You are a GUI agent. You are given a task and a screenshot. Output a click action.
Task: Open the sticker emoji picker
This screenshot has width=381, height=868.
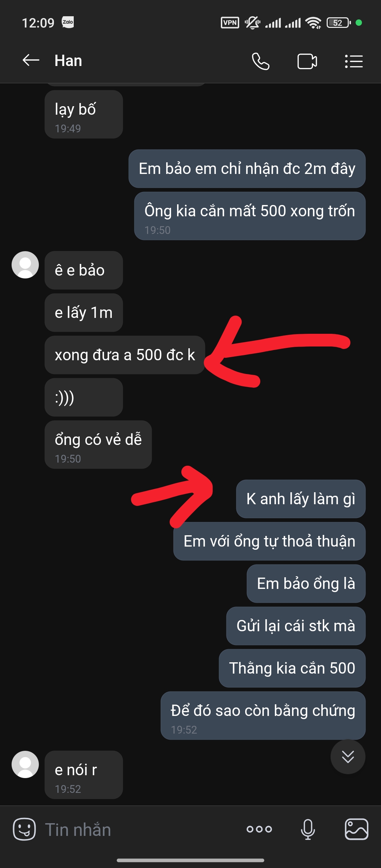pyautogui.click(x=24, y=829)
